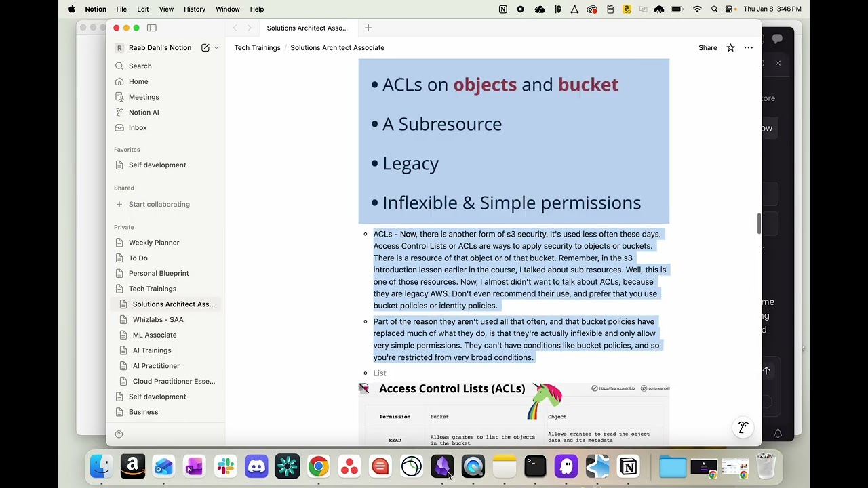Select the Solutions Architect Asso... tab
Screen dimensions: 868x488
[x=307, y=28]
